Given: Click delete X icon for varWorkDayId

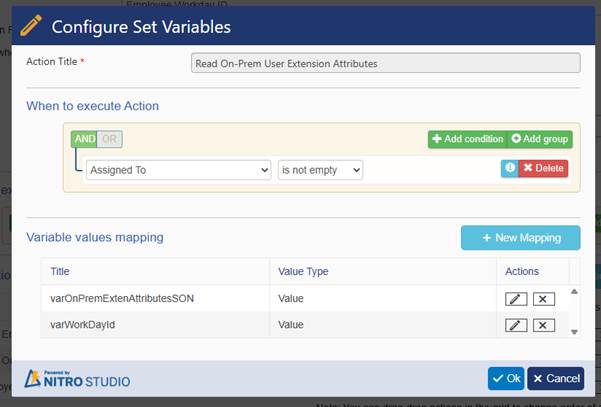Looking at the screenshot, I should 543,325.
